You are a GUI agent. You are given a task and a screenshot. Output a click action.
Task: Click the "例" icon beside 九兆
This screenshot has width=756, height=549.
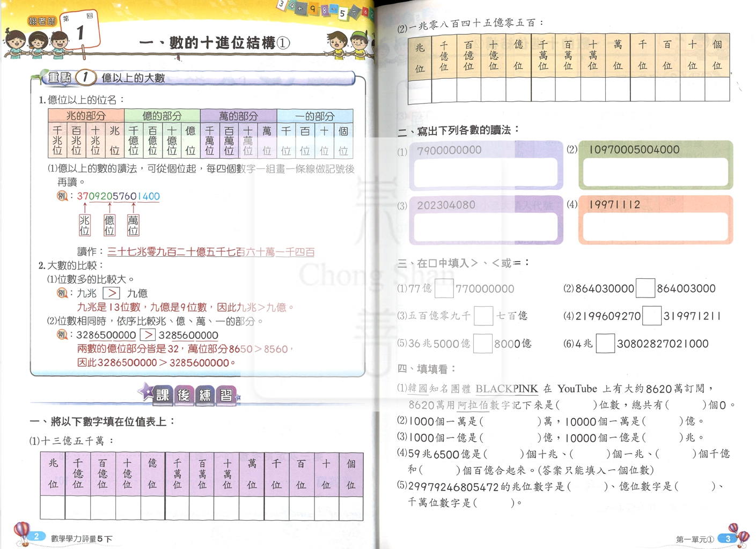click(x=62, y=293)
